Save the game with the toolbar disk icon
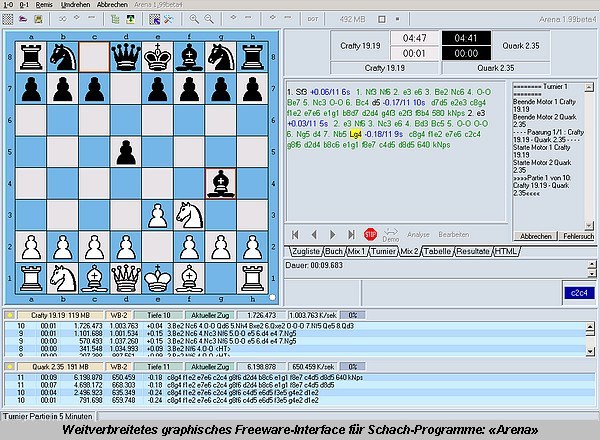The image size is (600, 440). click(38, 19)
